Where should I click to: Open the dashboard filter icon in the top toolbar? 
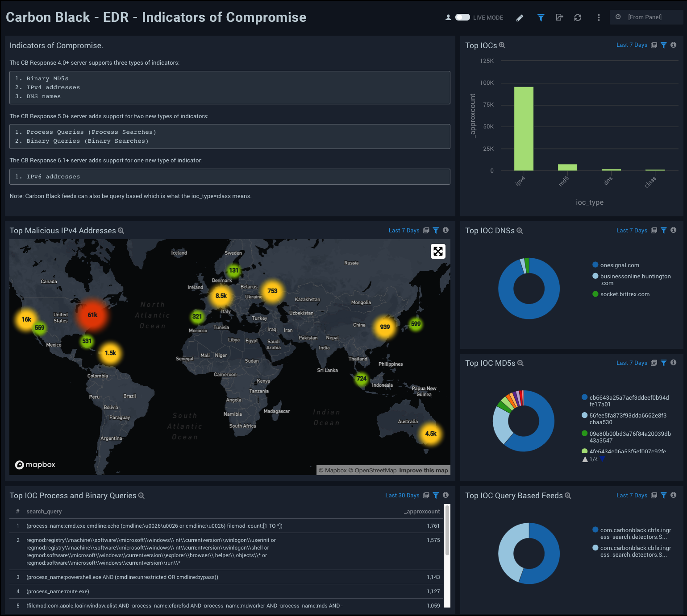(x=541, y=17)
